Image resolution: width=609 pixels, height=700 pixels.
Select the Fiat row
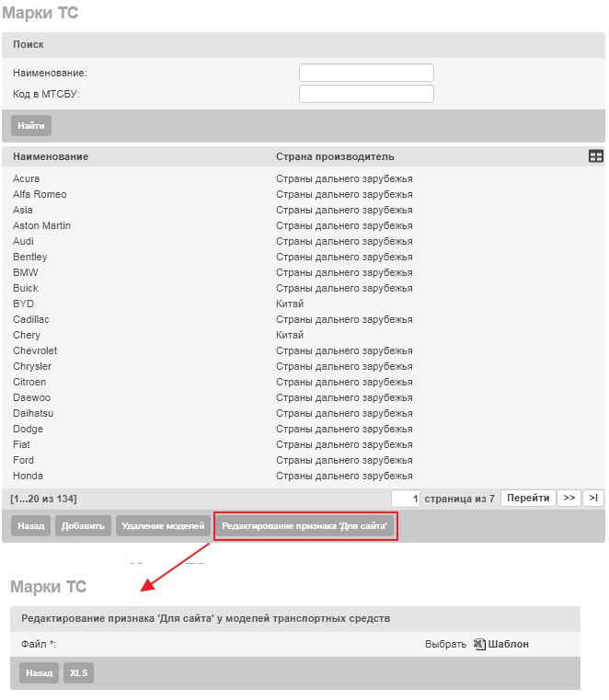pos(304,444)
